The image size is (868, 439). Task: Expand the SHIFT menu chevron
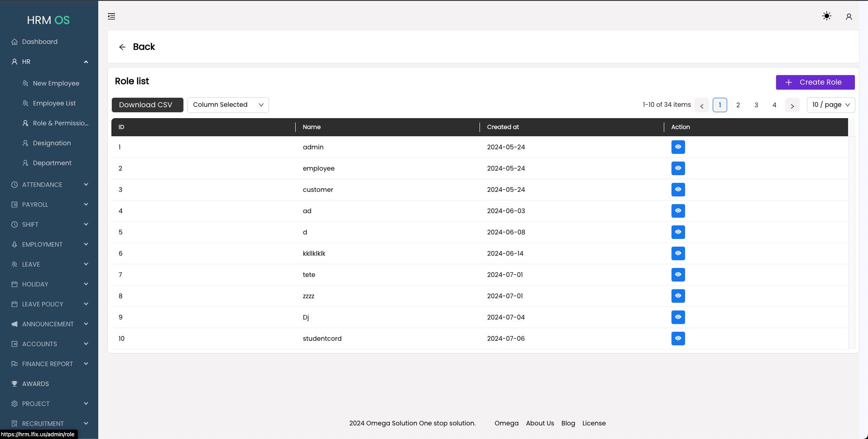pos(86,224)
